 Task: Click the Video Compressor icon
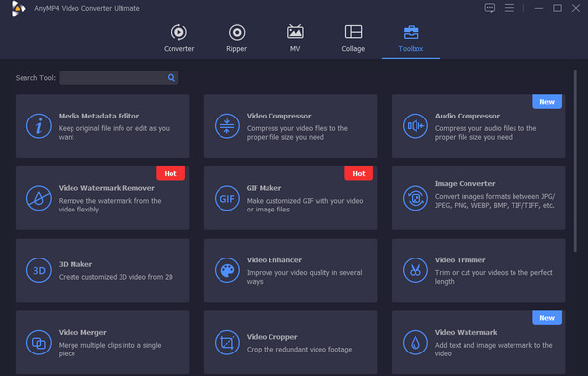(x=227, y=126)
